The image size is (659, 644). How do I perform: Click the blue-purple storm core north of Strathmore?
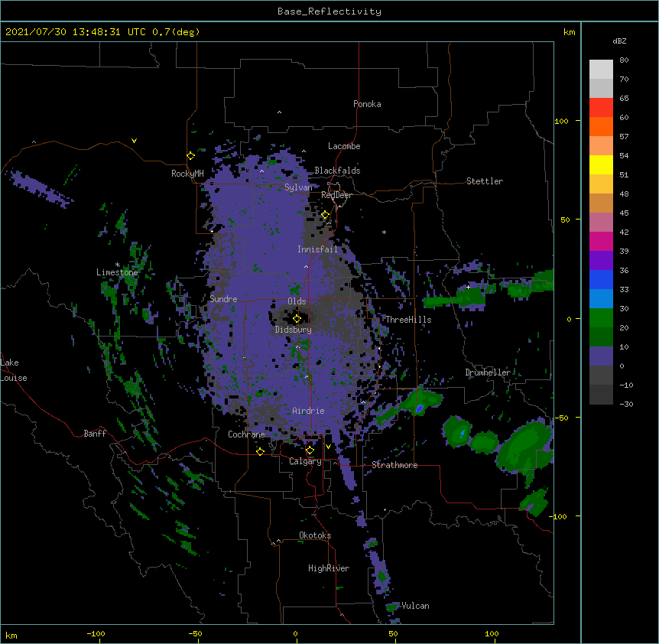point(419,408)
